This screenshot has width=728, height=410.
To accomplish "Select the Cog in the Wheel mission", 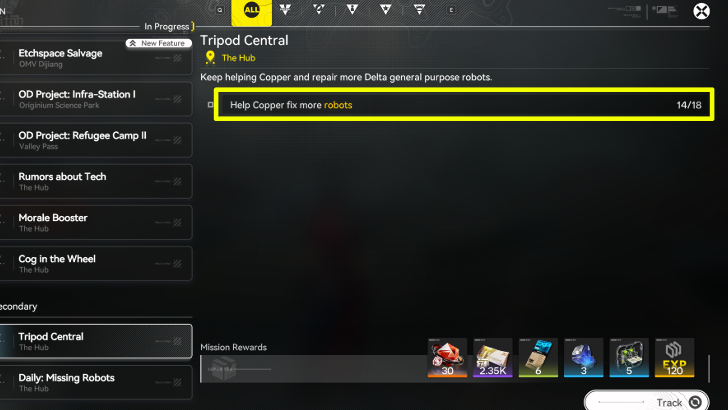I will click(96, 264).
